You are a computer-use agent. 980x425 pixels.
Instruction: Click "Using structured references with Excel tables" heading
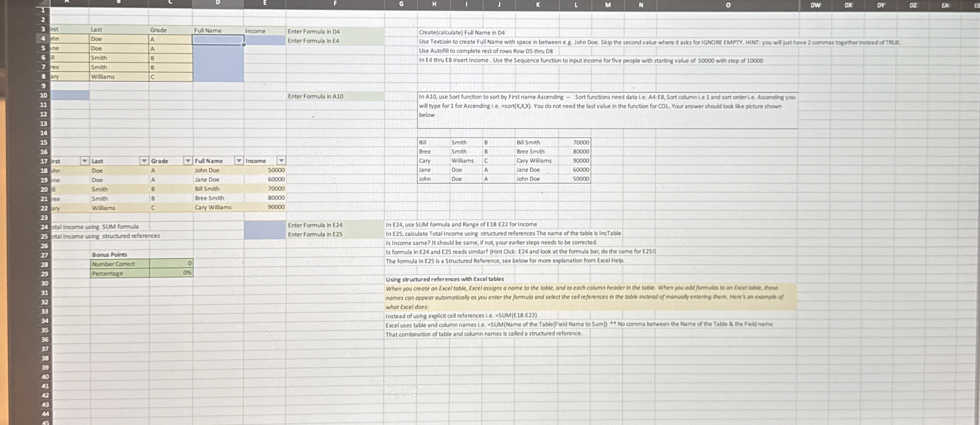pos(445,279)
